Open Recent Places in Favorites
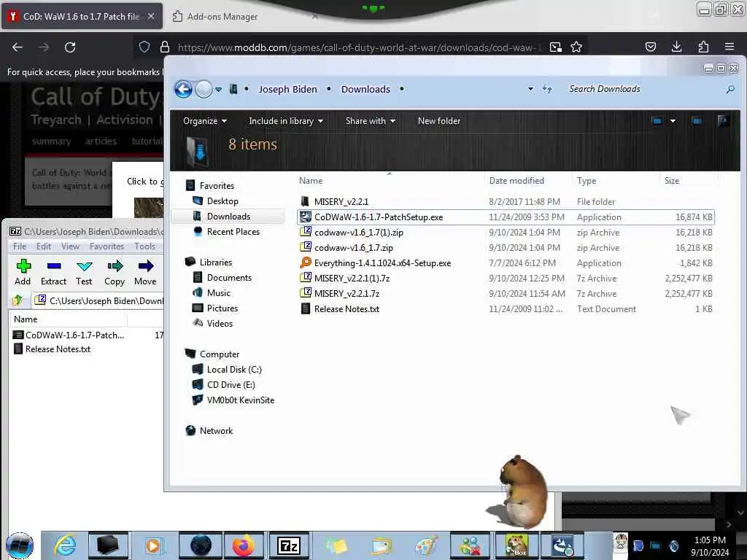Viewport: 747px width, 560px height. point(233,231)
